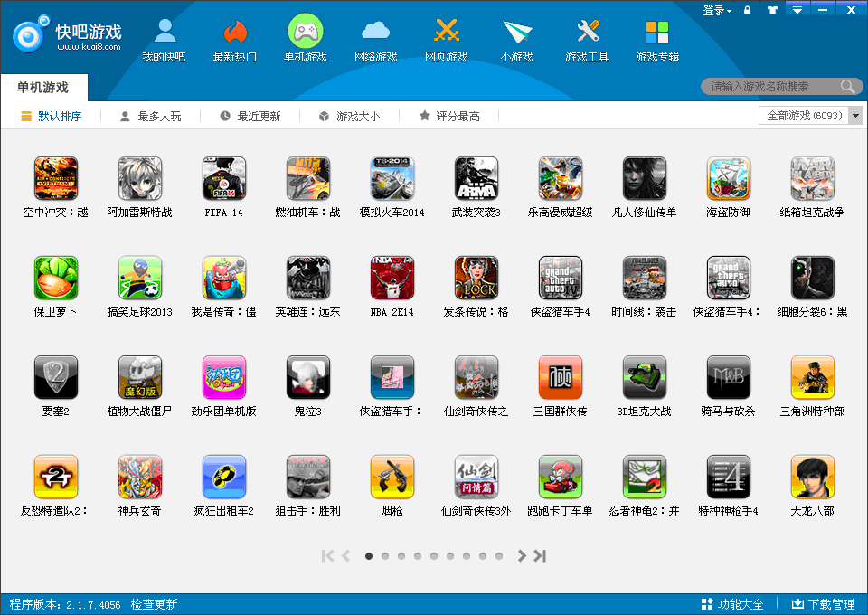Click the game name search field

(773, 87)
